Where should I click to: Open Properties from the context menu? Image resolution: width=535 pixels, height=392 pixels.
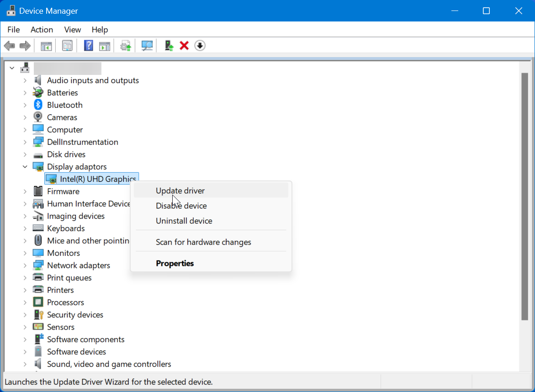211,263
